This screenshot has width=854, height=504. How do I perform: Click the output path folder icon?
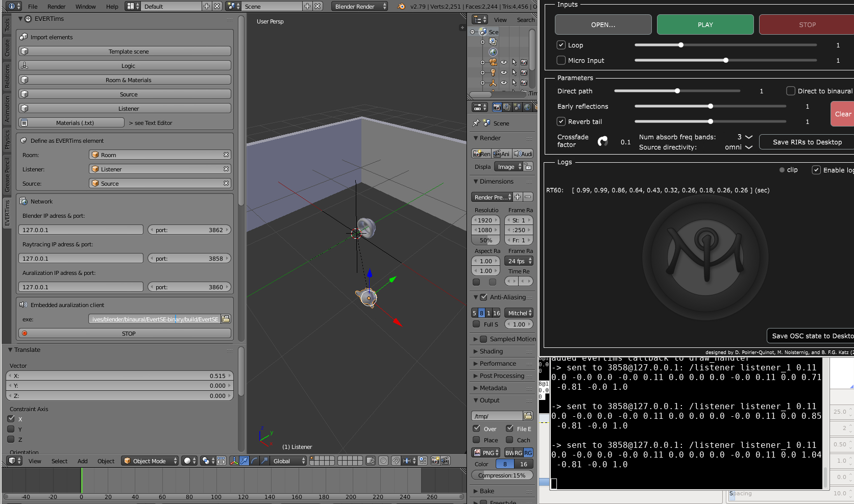tap(528, 416)
